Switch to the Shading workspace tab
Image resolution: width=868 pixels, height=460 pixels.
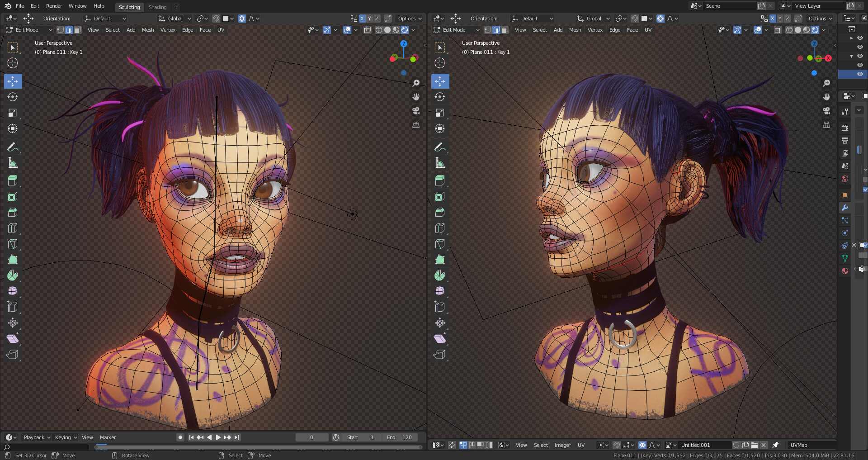click(x=157, y=7)
